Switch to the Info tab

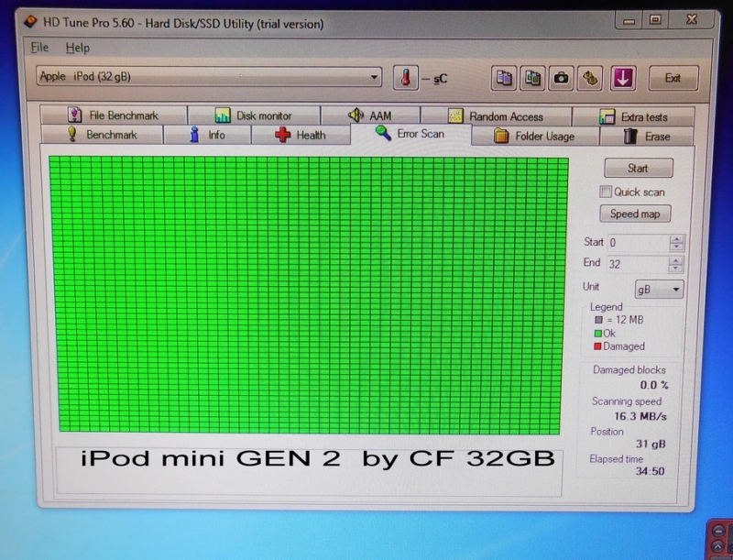pos(208,135)
